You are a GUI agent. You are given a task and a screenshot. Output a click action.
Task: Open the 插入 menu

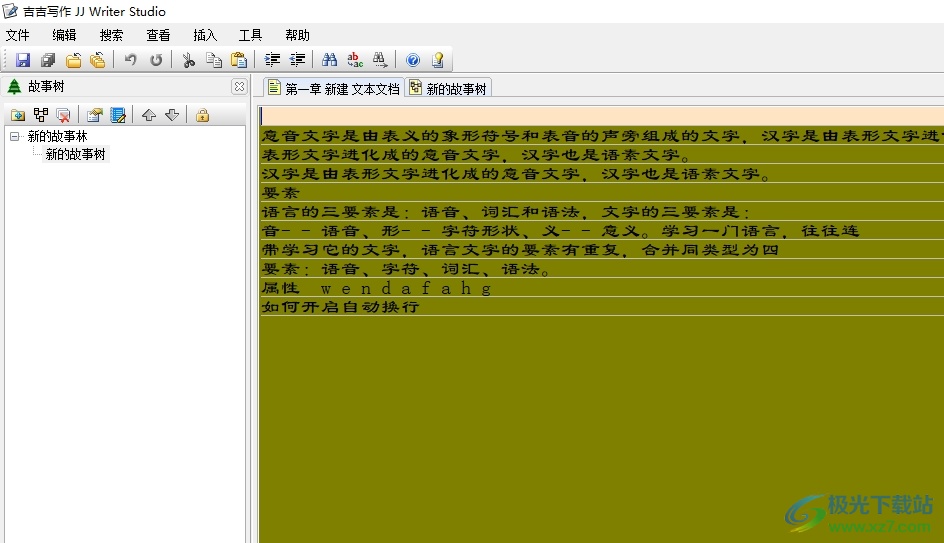coord(205,36)
